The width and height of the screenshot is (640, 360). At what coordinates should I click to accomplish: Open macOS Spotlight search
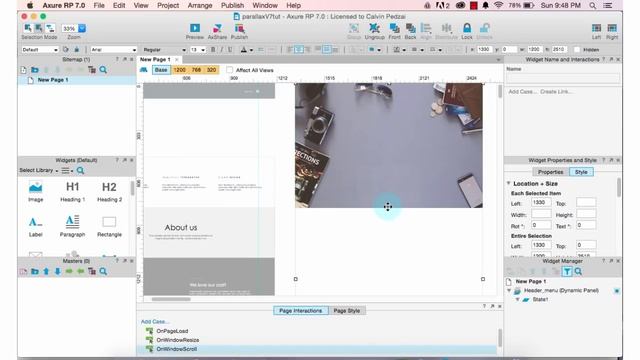coord(592,5)
